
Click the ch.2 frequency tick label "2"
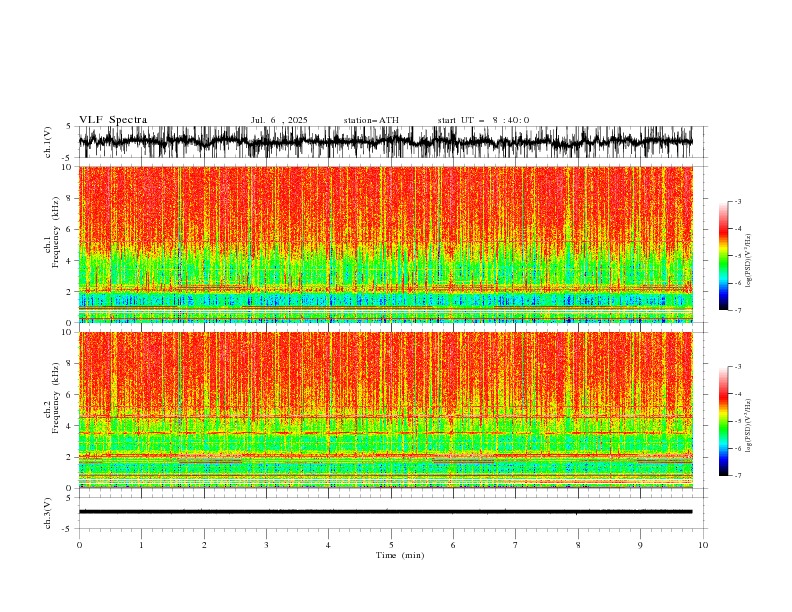coord(69,457)
